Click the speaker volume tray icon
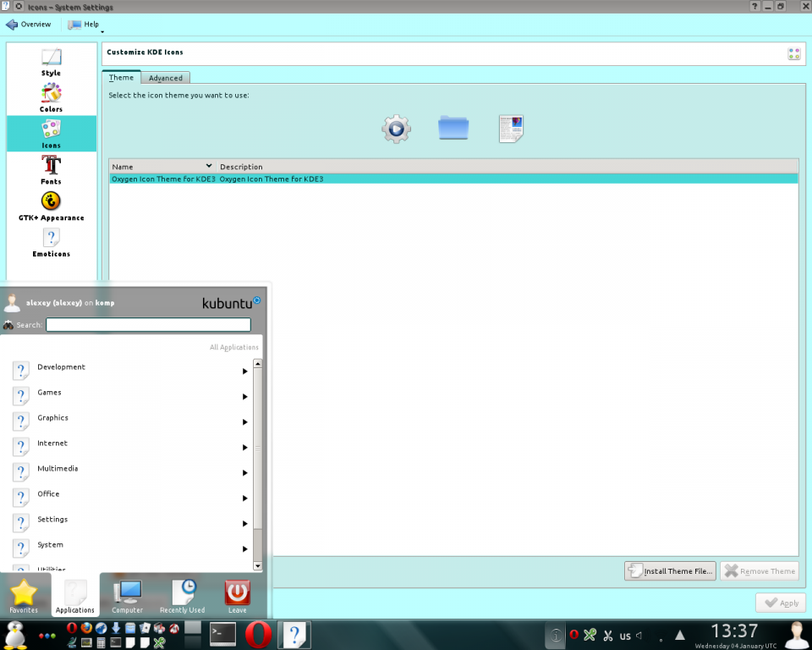The image size is (812, 650). [x=639, y=635]
